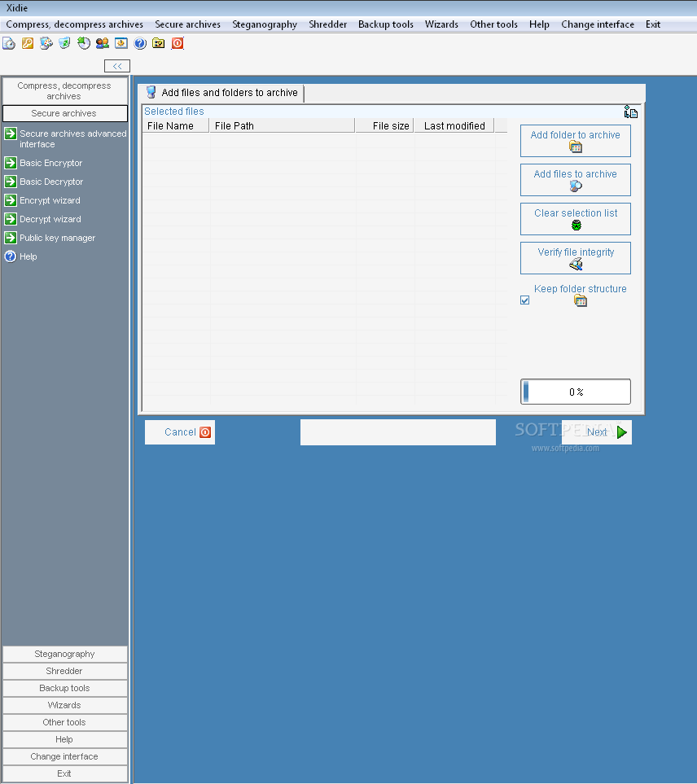Open the Shredder menu in the menu bar
The width and height of the screenshot is (697, 784).
tap(327, 24)
